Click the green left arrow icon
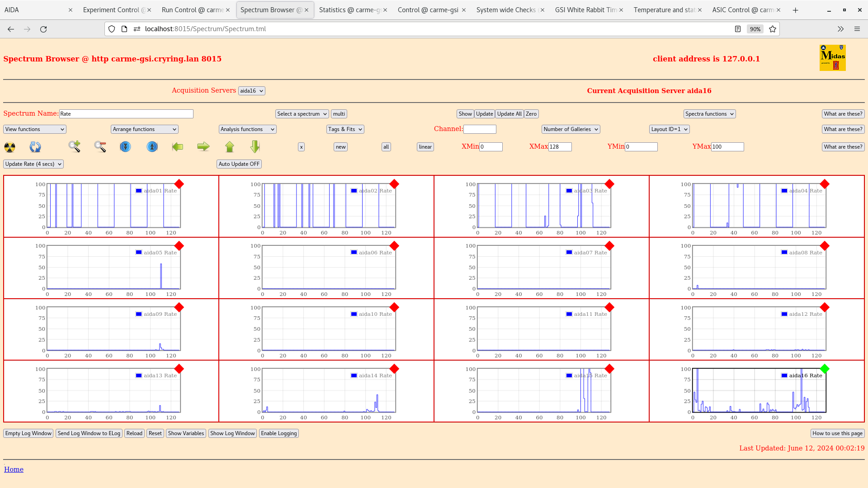This screenshot has height=488, width=868. 178,147
